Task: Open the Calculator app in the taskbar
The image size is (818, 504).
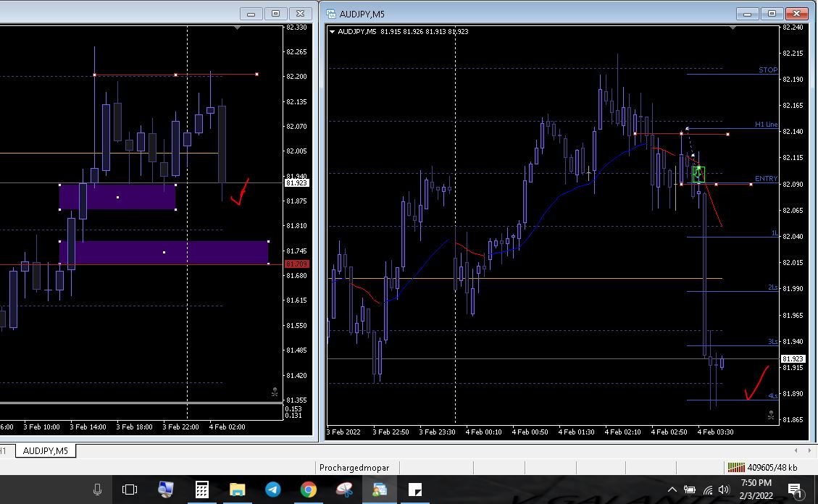Action: click(x=202, y=490)
